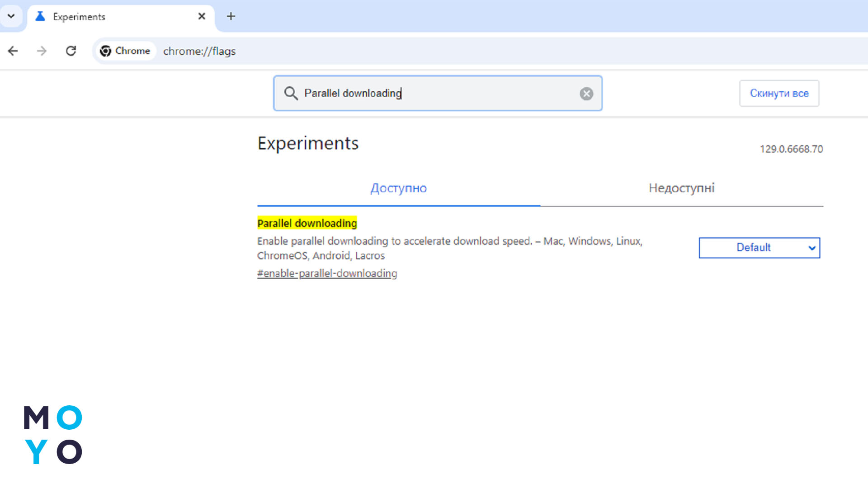Click the chrome://flags address bar URL
This screenshot has height=488, width=868.
pos(199,51)
